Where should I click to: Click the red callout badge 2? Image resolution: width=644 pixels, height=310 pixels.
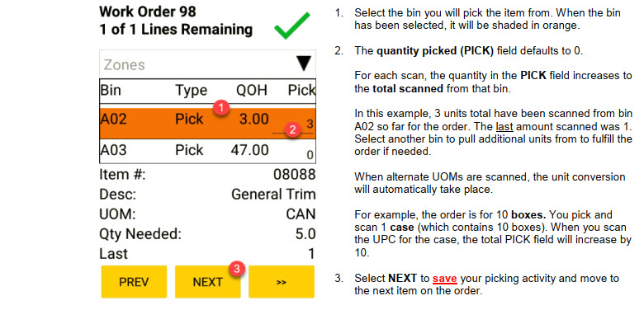292,130
